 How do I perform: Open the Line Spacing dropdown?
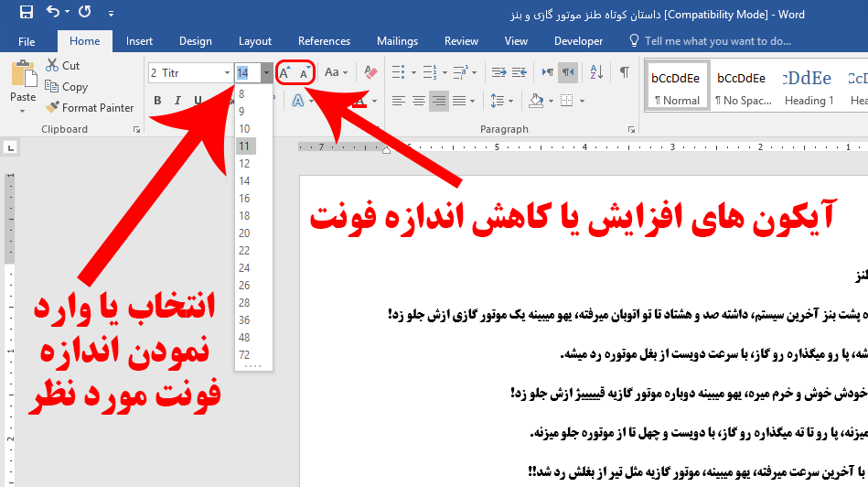pyautogui.click(x=501, y=101)
